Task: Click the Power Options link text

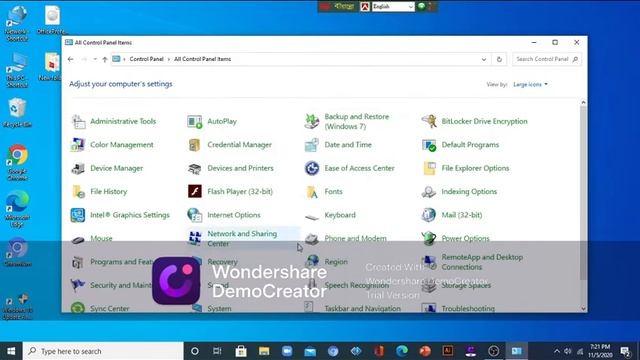Action: coord(465,238)
